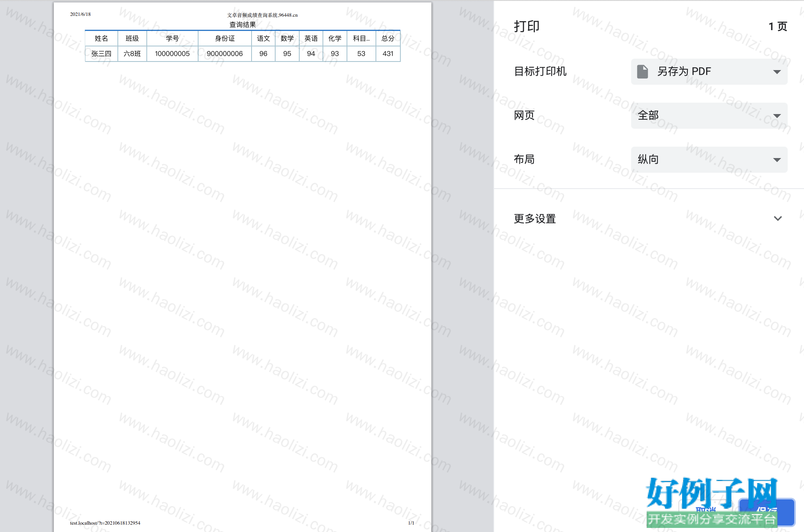804x532 pixels.
Task: Click the 查询结果 title in preview
Action: 243,24
